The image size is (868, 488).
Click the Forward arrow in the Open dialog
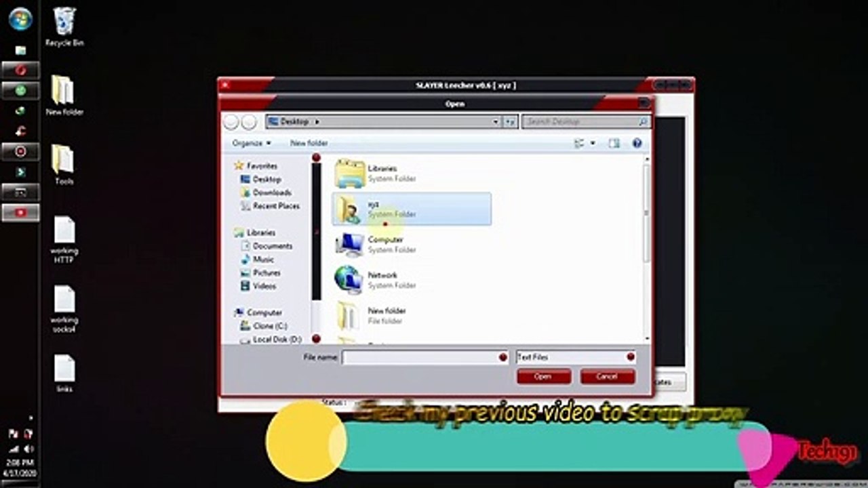tap(249, 122)
